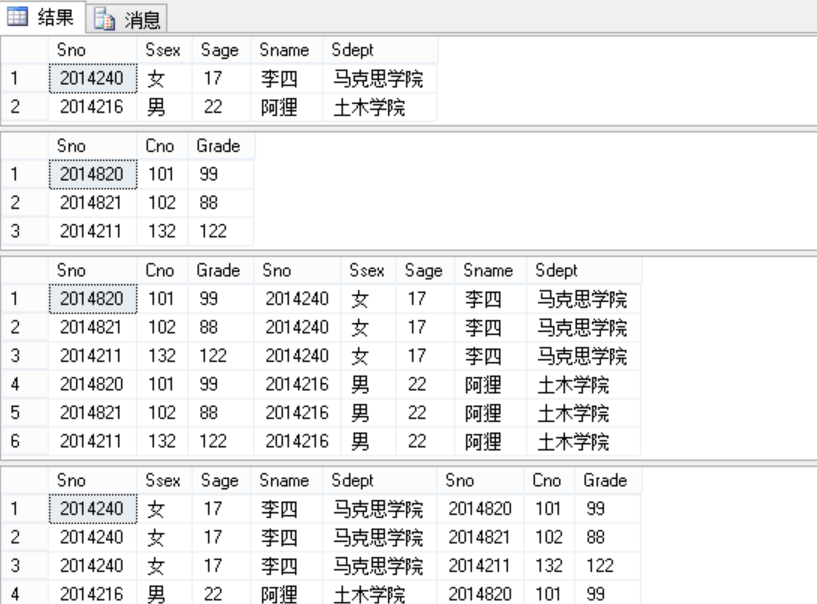Click 李四 in row 1 of third grid
Viewport: 817px width, 604px height.
pos(491,299)
